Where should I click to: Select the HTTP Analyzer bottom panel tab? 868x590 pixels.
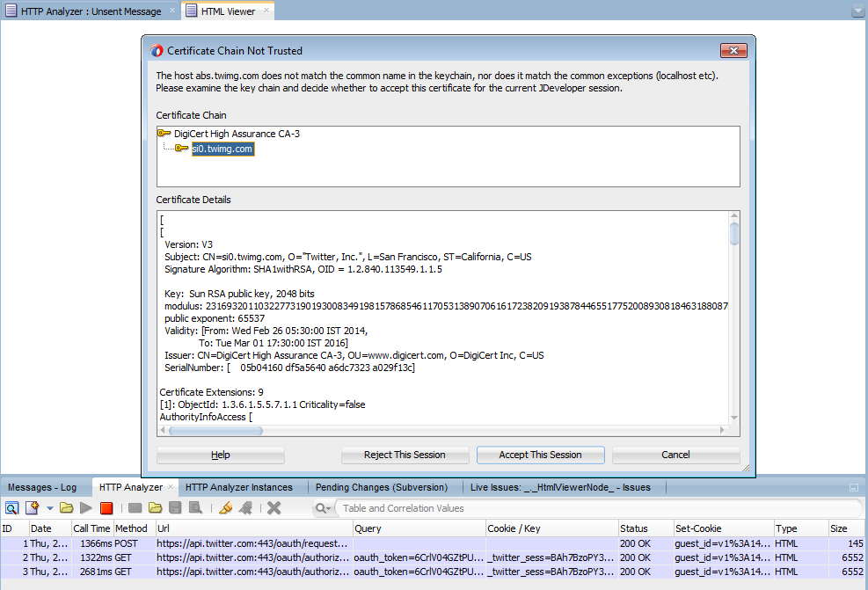[x=131, y=488]
